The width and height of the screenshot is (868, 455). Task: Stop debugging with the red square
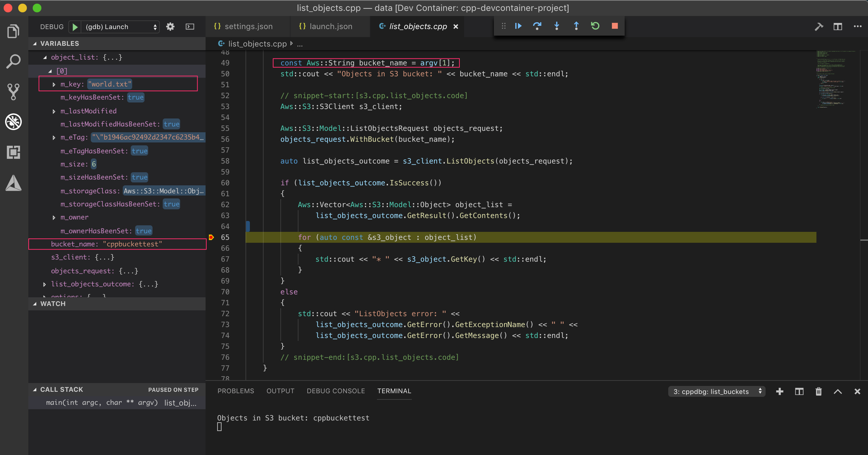pyautogui.click(x=615, y=26)
